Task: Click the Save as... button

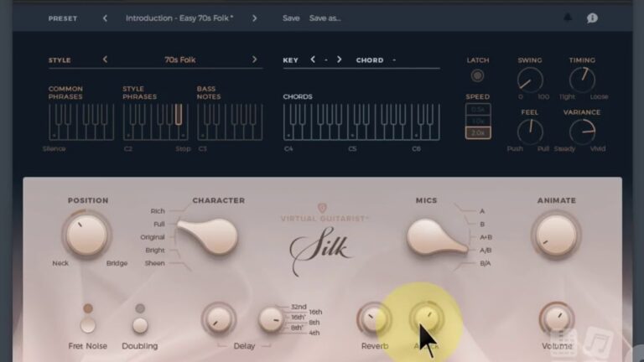Action: [x=325, y=18]
